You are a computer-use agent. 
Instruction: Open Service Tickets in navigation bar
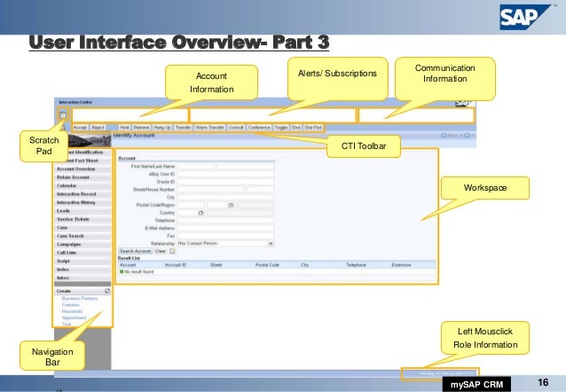pyautogui.click(x=83, y=219)
